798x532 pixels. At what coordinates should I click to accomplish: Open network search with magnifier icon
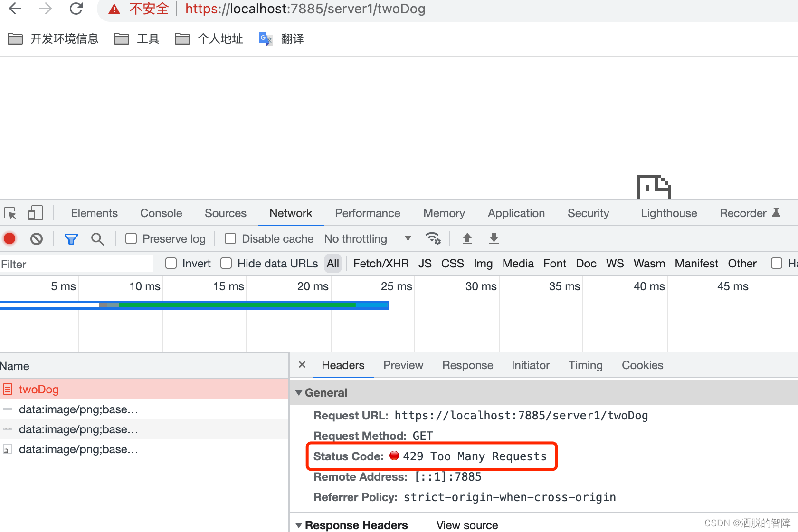tap(97, 239)
